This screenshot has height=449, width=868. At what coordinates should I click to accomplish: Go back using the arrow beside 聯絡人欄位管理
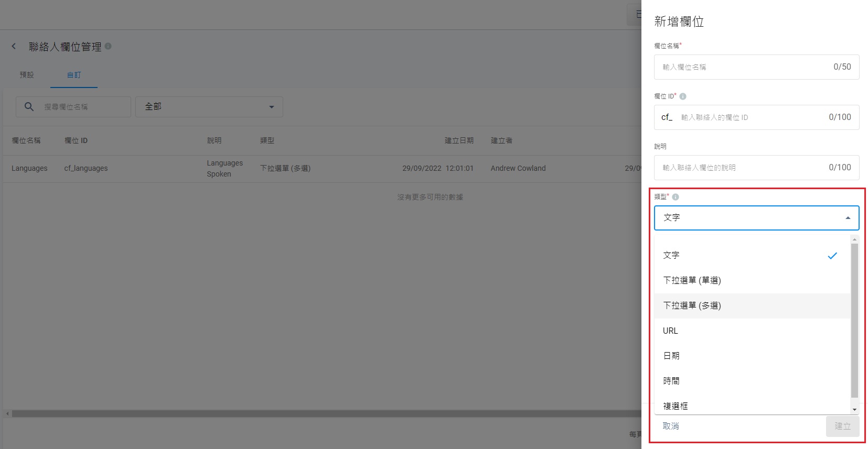(x=14, y=47)
